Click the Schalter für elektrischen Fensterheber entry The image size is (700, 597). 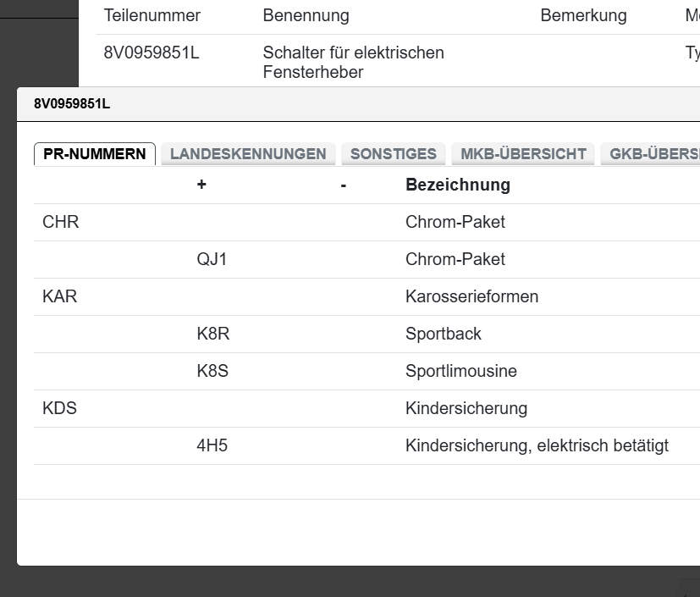point(353,63)
